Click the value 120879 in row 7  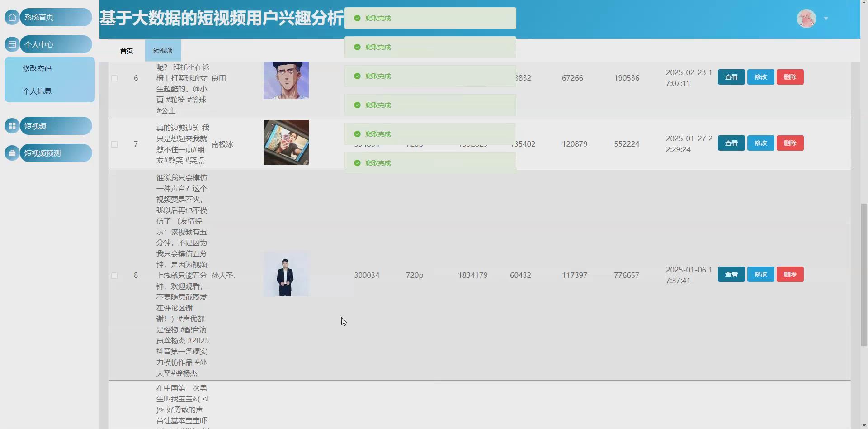click(575, 144)
